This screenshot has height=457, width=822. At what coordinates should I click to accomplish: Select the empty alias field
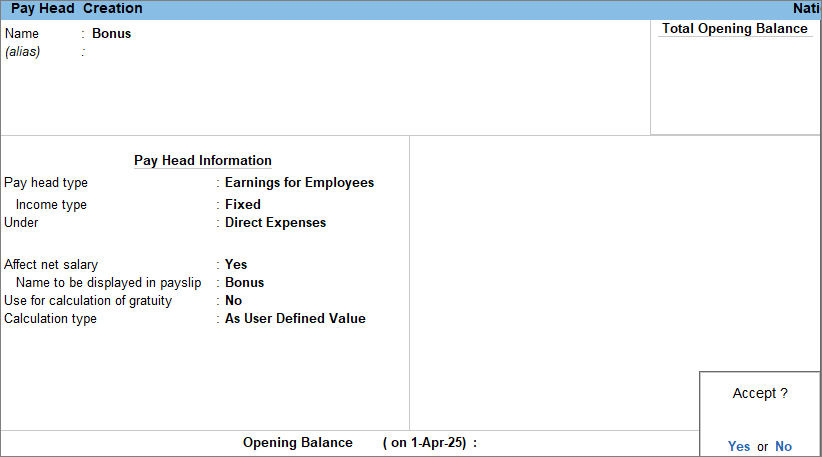(150, 52)
